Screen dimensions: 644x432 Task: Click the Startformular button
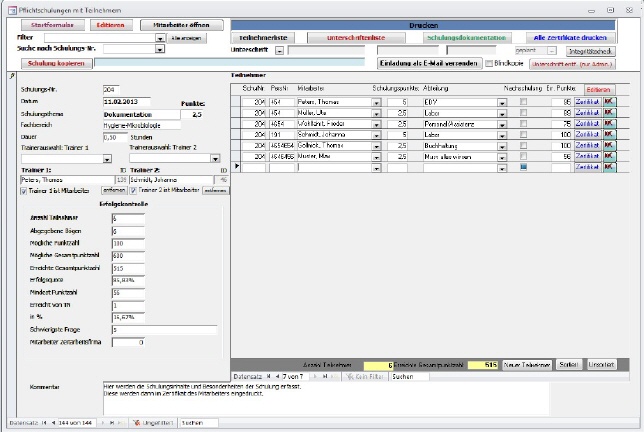click(x=53, y=25)
